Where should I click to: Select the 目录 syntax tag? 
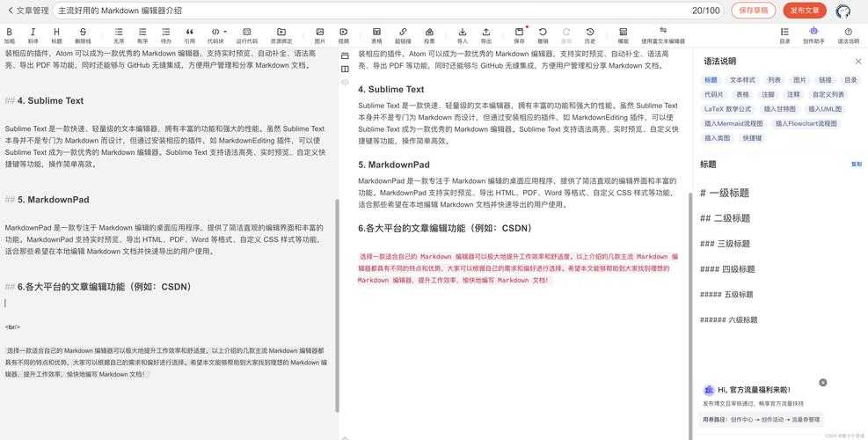pyautogui.click(x=850, y=80)
